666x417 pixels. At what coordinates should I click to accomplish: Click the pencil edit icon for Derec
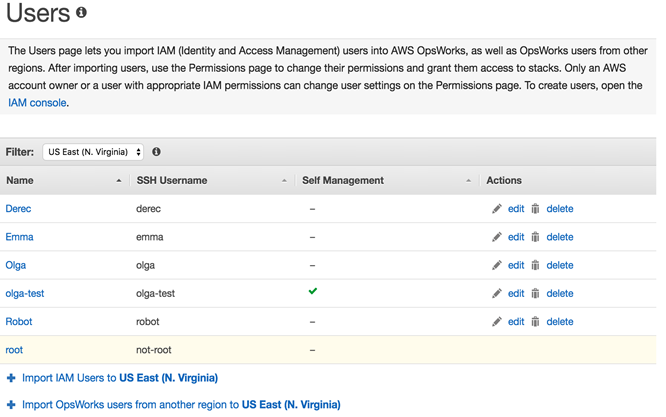pyautogui.click(x=497, y=209)
